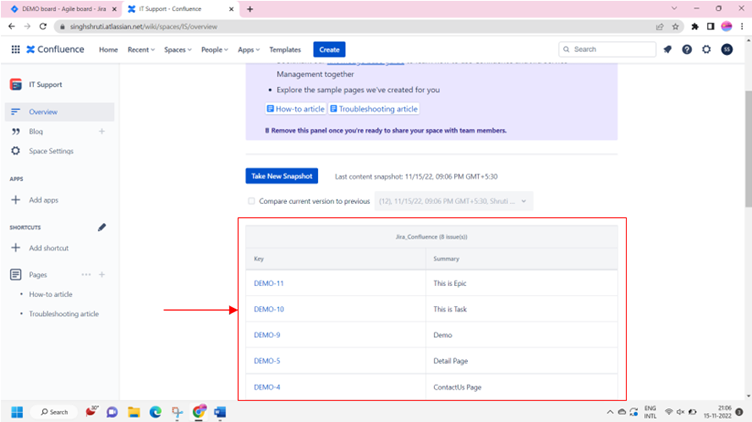Open Overview in the sidebar

(59, 112)
